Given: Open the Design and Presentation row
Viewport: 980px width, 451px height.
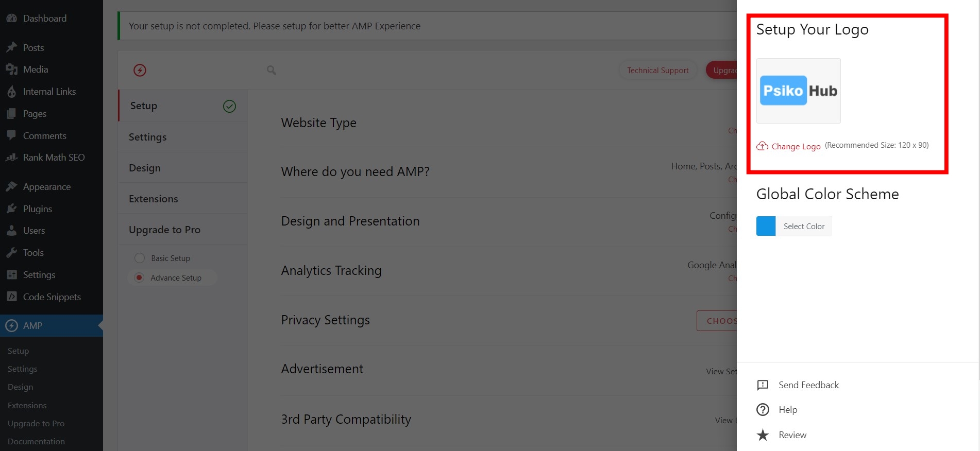Looking at the screenshot, I should (509, 221).
